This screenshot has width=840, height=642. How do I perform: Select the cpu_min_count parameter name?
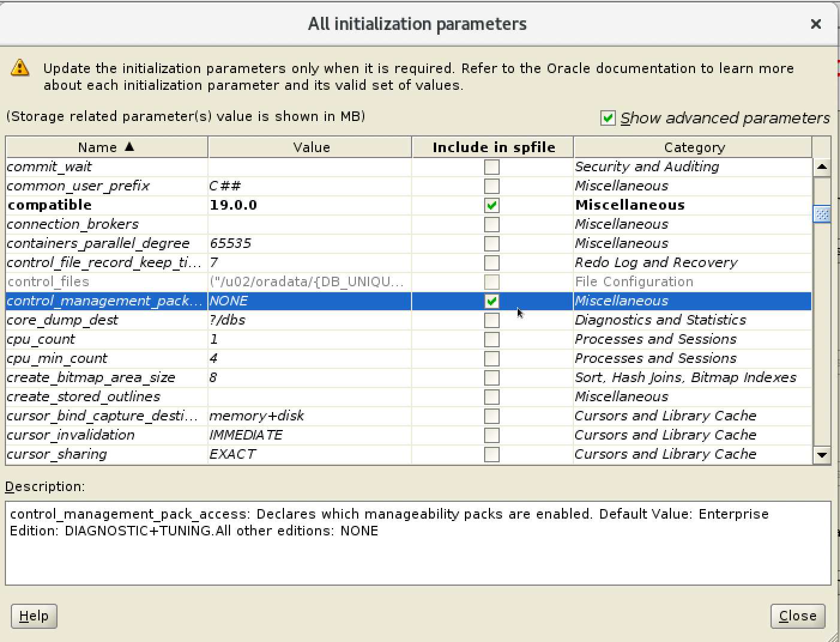tap(57, 358)
